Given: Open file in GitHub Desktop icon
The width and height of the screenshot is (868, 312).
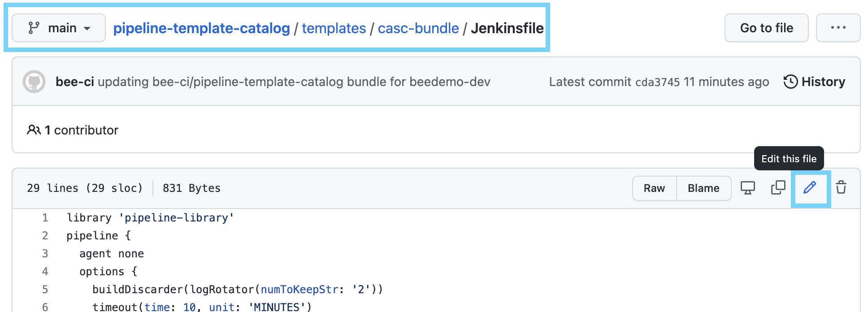Looking at the screenshot, I should [x=747, y=188].
